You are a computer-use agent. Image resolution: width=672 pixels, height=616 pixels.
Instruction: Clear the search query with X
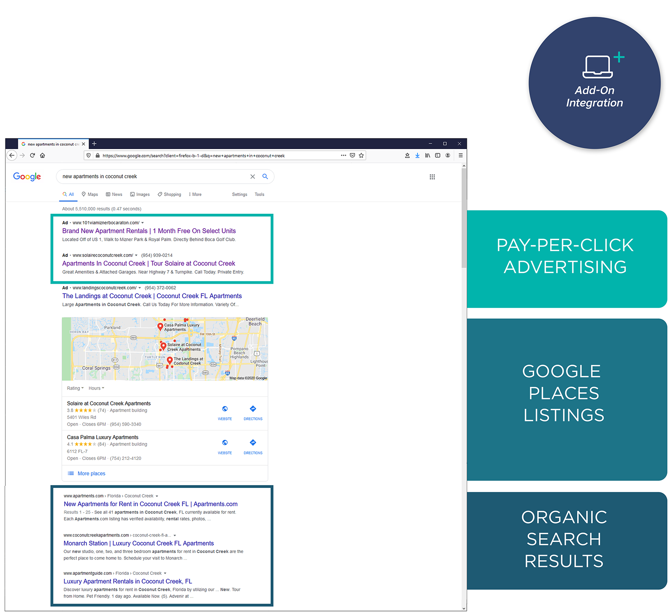[252, 177]
